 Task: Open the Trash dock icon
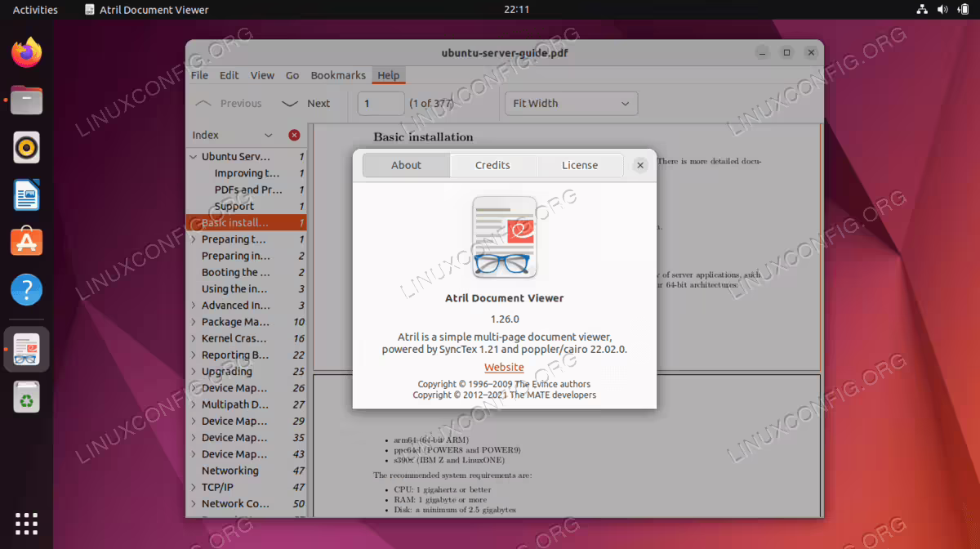(27, 397)
